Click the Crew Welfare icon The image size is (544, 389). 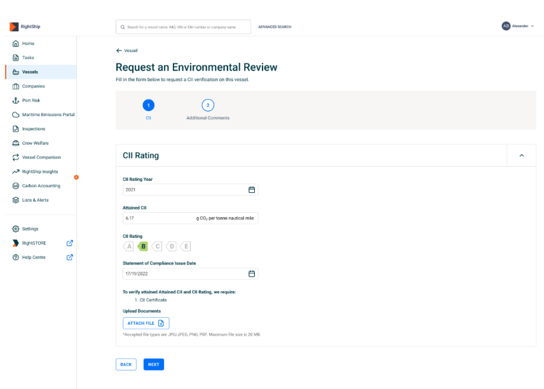pyautogui.click(x=16, y=143)
